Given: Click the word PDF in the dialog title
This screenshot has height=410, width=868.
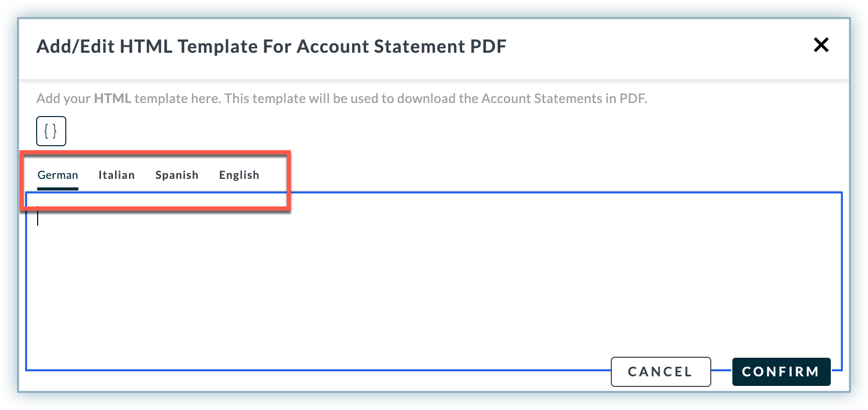Looking at the screenshot, I should [x=488, y=47].
